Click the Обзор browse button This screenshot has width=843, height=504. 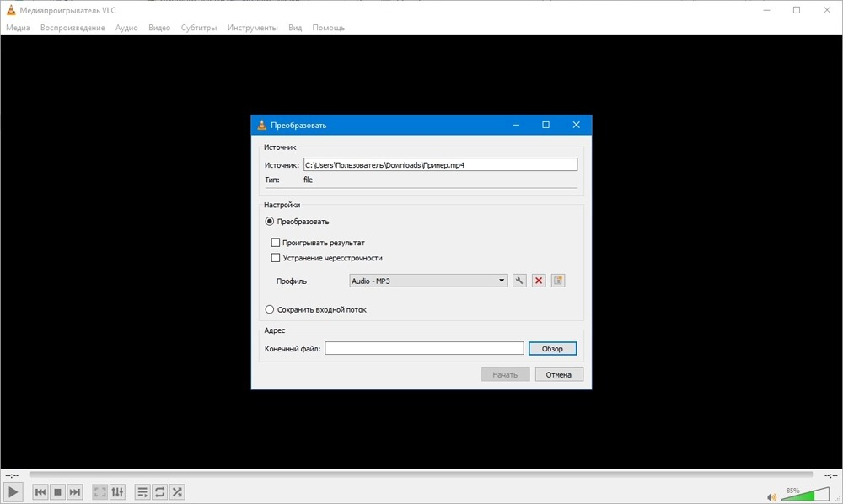pyautogui.click(x=552, y=349)
